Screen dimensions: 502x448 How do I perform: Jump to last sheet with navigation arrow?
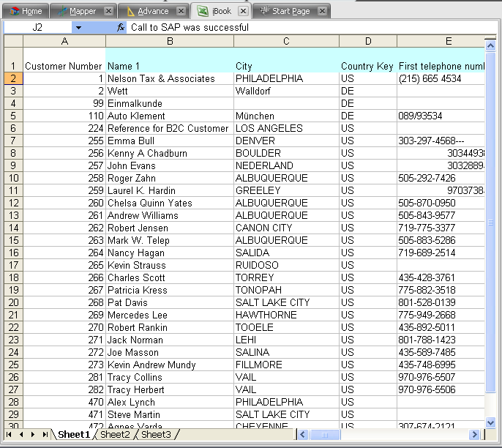[45, 435]
